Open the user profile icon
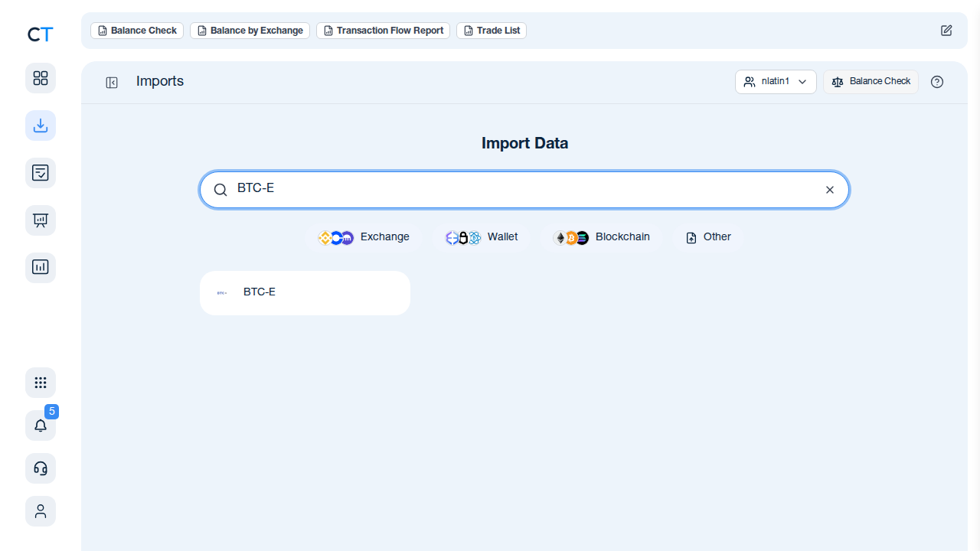Screen dimensions: 980x551 (41, 511)
